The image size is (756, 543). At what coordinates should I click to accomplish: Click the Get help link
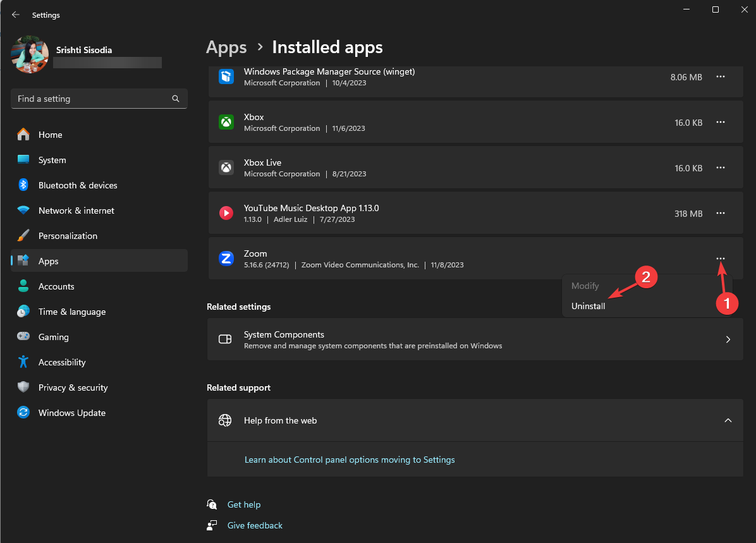244,504
